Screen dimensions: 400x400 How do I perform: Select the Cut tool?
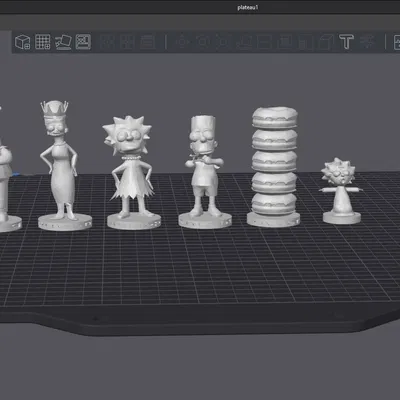pos(264,42)
